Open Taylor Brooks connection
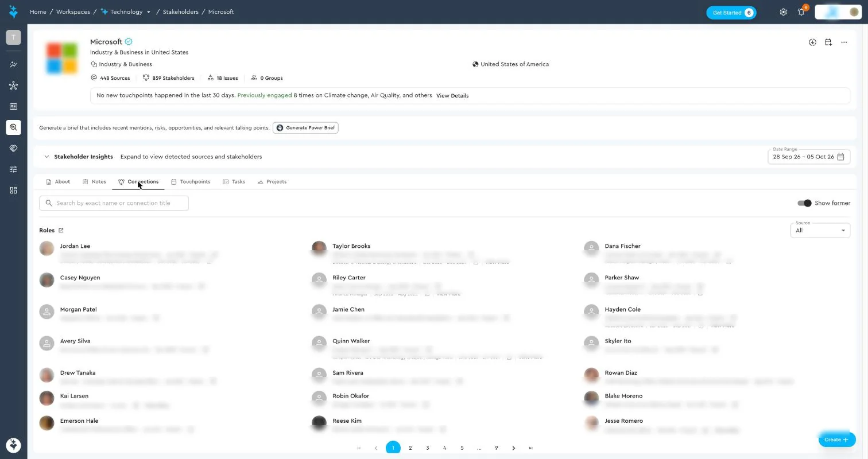The image size is (868, 459). coord(351,246)
